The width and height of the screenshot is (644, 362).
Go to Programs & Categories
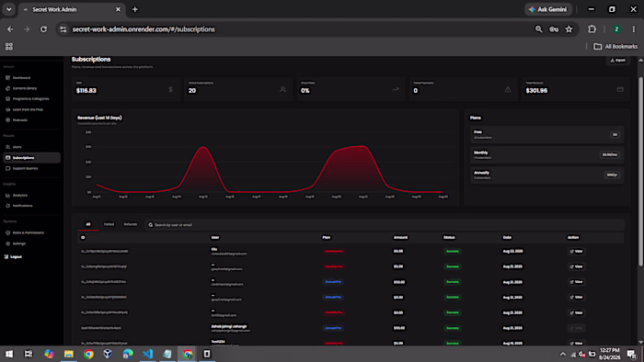pyautogui.click(x=30, y=99)
